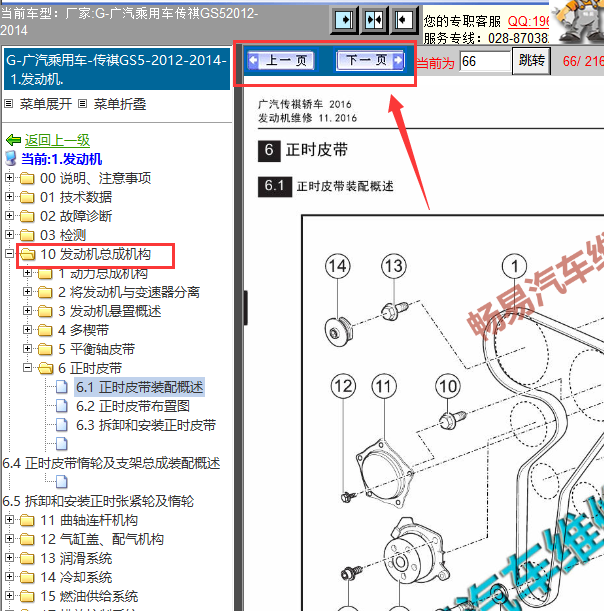Go to next page with 下一页
Viewport: 604px width, 611px height.
(367, 61)
